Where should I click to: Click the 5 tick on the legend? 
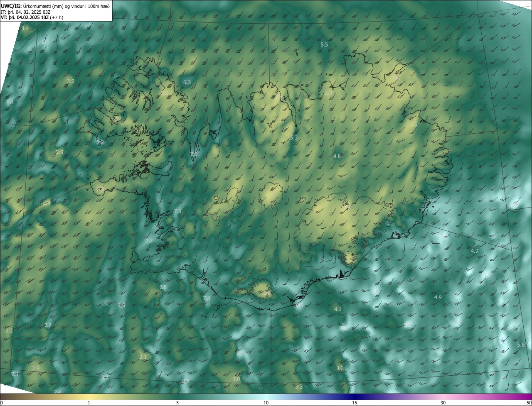[177, 403]
